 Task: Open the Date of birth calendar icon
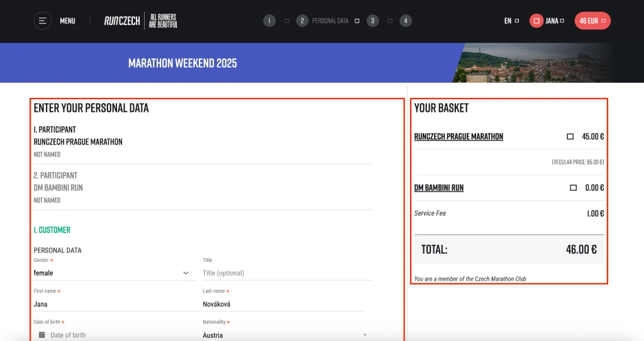point(42,335)
